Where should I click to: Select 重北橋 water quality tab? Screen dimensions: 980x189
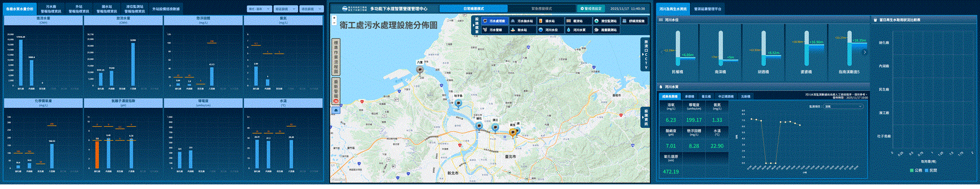[706, 96]
